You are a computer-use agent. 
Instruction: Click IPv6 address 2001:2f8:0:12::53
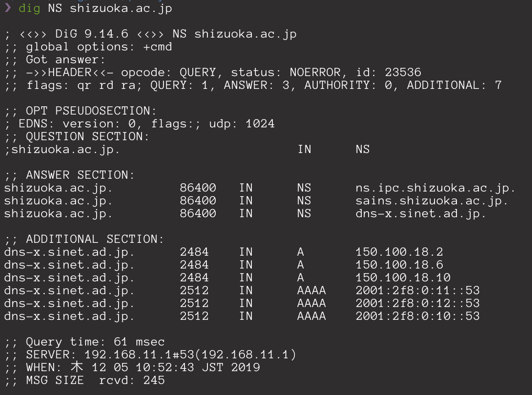pyautogui.click(x=418, y=304)
